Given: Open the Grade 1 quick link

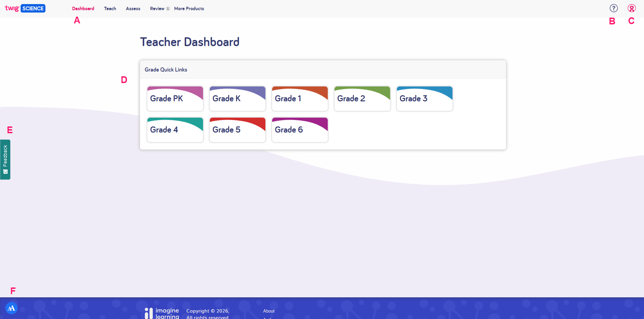Looking at the screenshot, I should (x=300, y=98).
